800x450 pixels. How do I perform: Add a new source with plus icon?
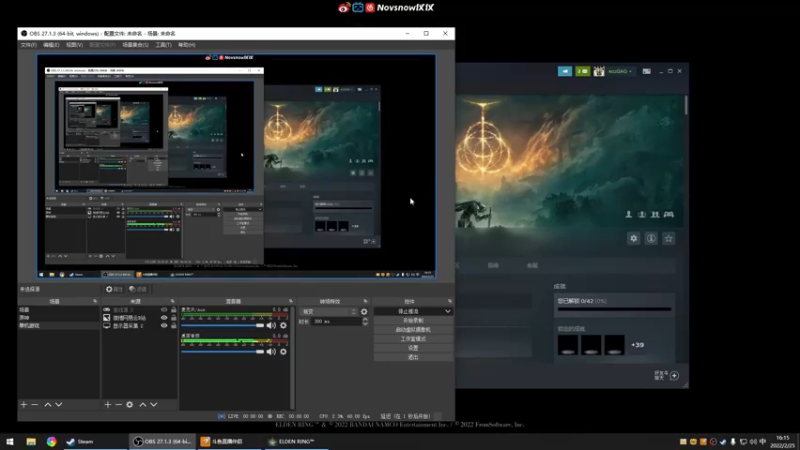(108, 405)
